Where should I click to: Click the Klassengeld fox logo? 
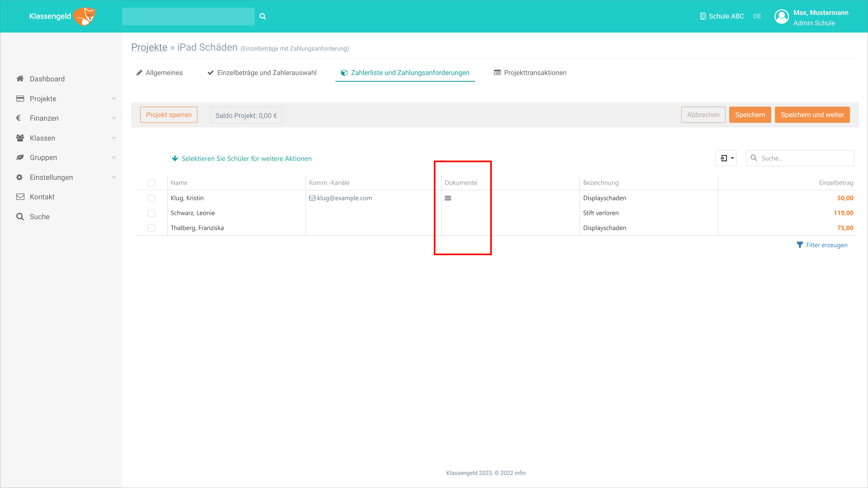coord(85,16)
